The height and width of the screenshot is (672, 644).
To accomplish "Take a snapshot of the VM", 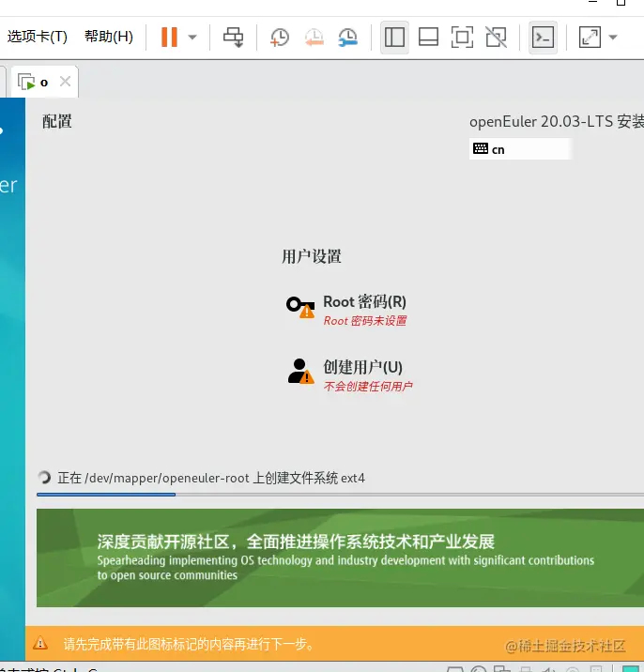I will click(280, 38).
